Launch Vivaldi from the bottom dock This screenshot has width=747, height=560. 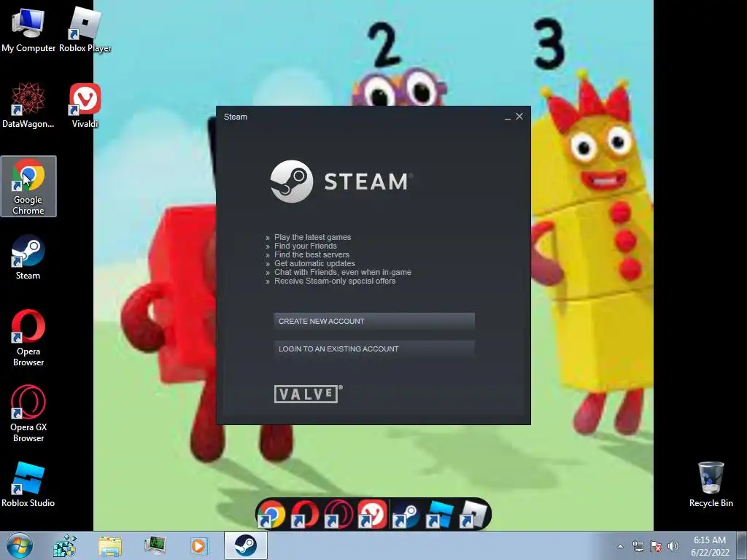pyautogui.click(x=372, y=515)
